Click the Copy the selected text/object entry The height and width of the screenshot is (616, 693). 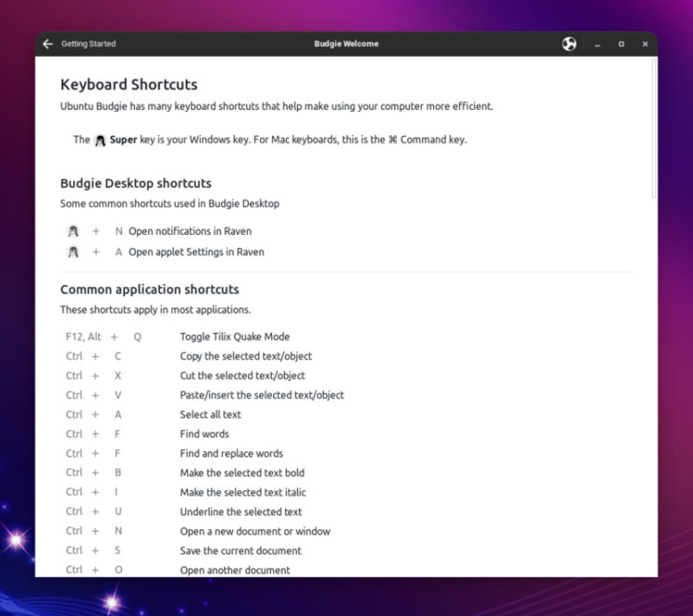(246, 356)
